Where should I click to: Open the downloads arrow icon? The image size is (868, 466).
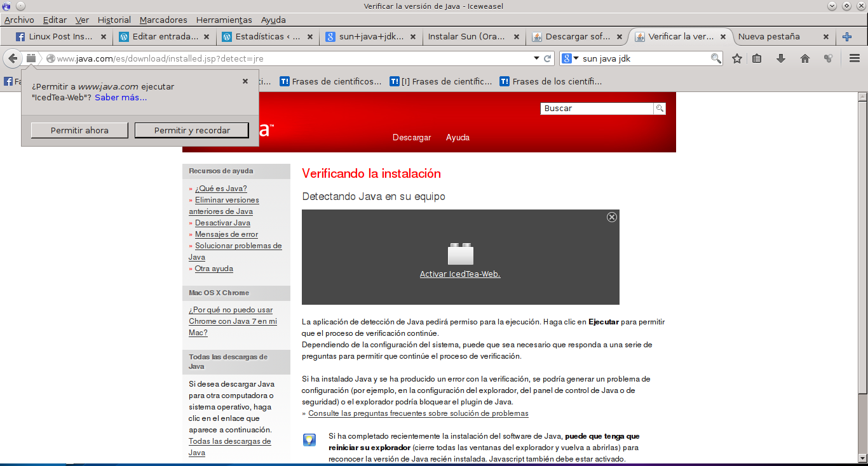click(781, 58)
